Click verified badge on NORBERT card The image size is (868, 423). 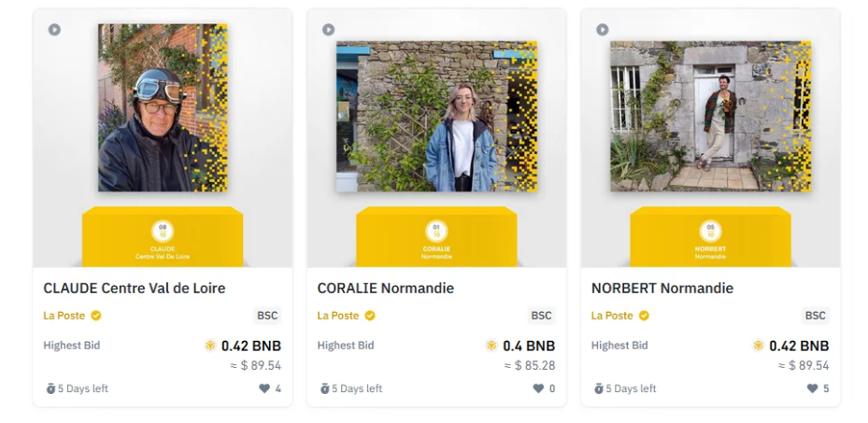point(644,316)
